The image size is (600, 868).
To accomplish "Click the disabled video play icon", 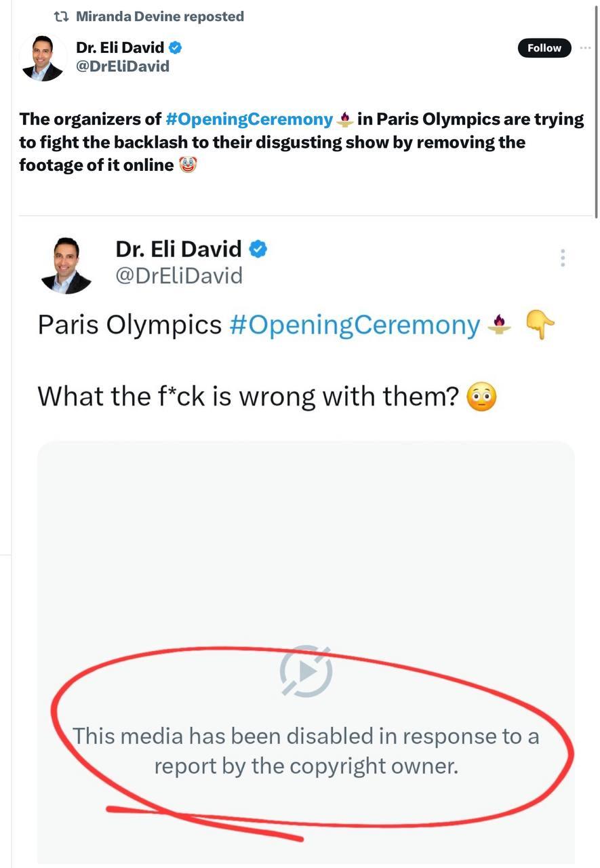I will pos(306,671).
